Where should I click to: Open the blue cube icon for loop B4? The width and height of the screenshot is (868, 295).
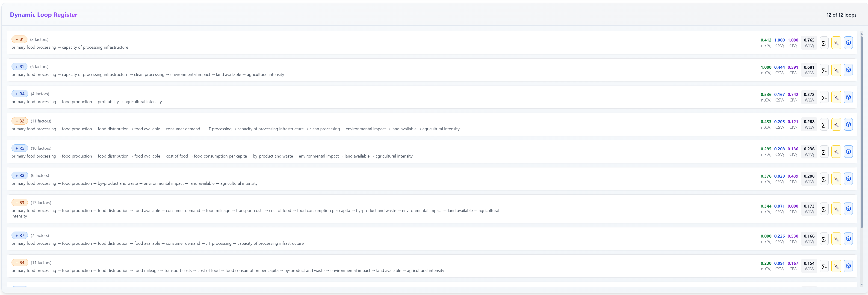point(848,266)
